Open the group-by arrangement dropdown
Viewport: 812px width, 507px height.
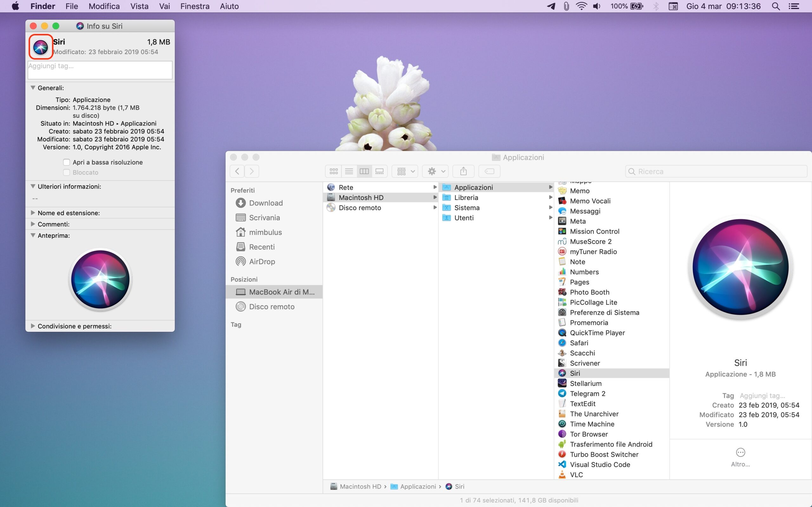[x=405, y=171]
